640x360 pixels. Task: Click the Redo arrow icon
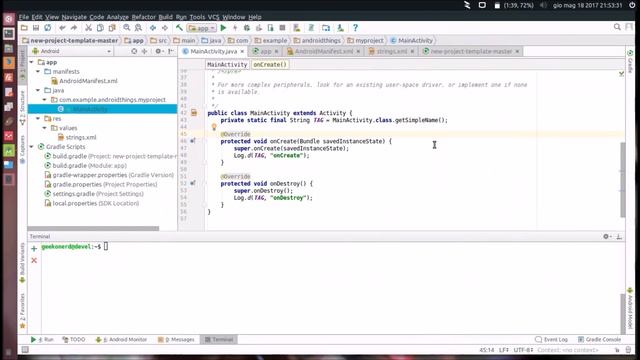[x=74, y=28]
